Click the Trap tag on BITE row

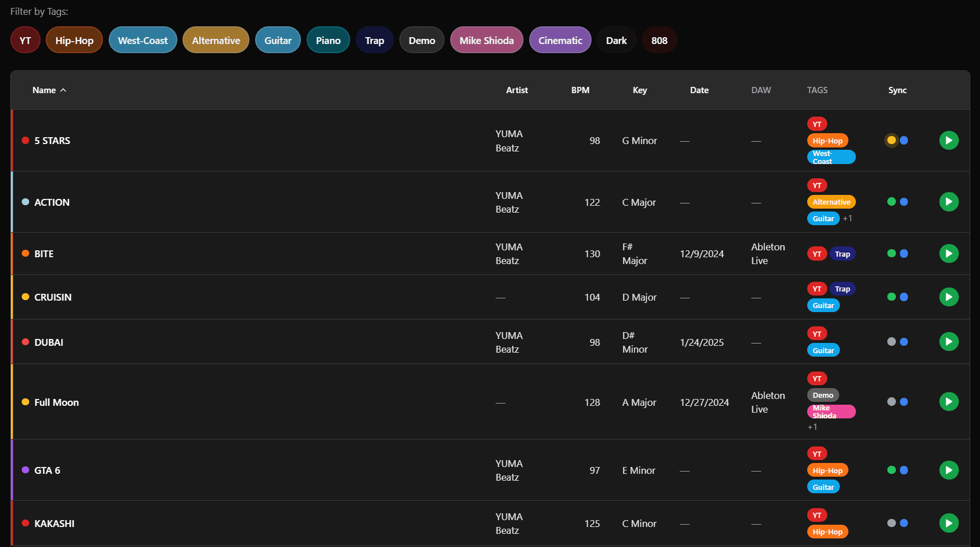coord(842,254)
